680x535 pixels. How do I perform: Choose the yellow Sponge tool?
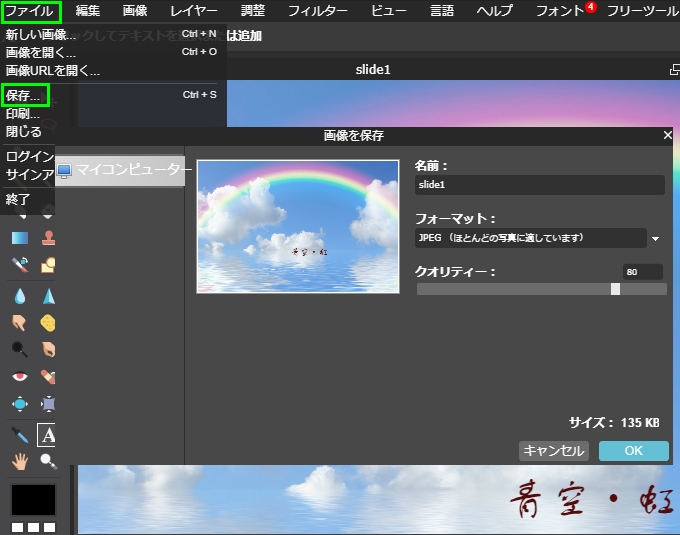pos(48,323)
